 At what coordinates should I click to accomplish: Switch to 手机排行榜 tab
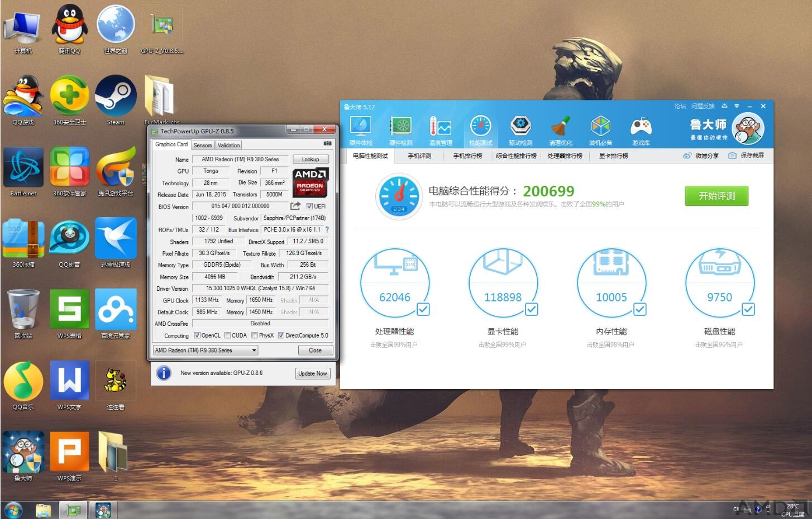[468, 156]
